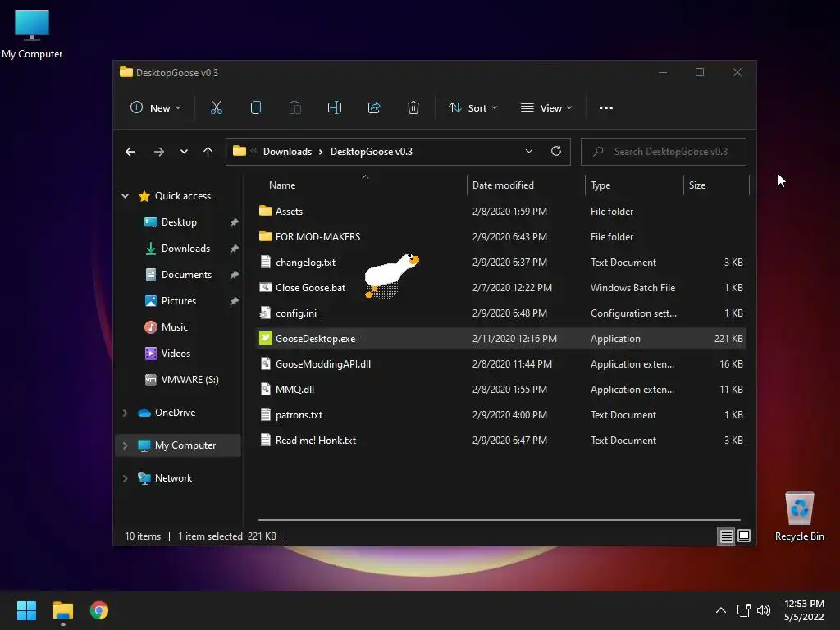This screenshot has width=840, height=630.
Task: Go forward with the right arrow
Action: [158, 152]
